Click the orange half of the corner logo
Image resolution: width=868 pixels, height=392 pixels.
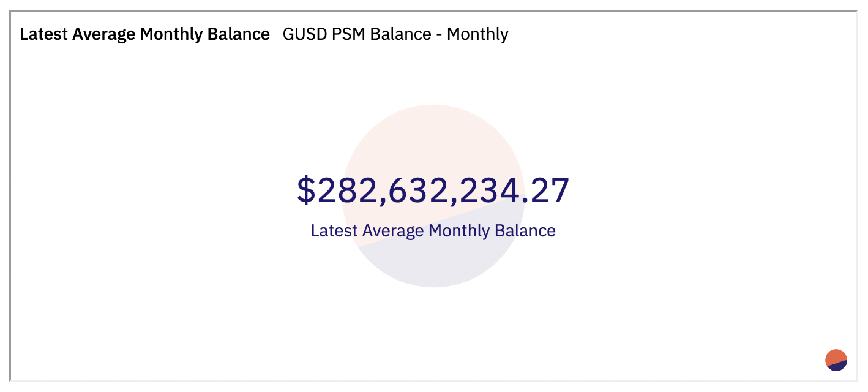(x=835, y=356)
